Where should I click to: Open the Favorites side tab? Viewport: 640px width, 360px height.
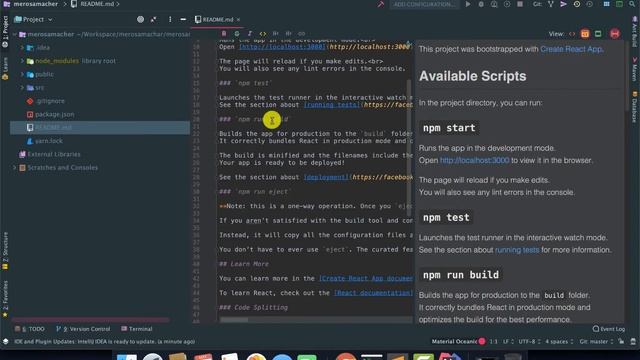(5, 298)
